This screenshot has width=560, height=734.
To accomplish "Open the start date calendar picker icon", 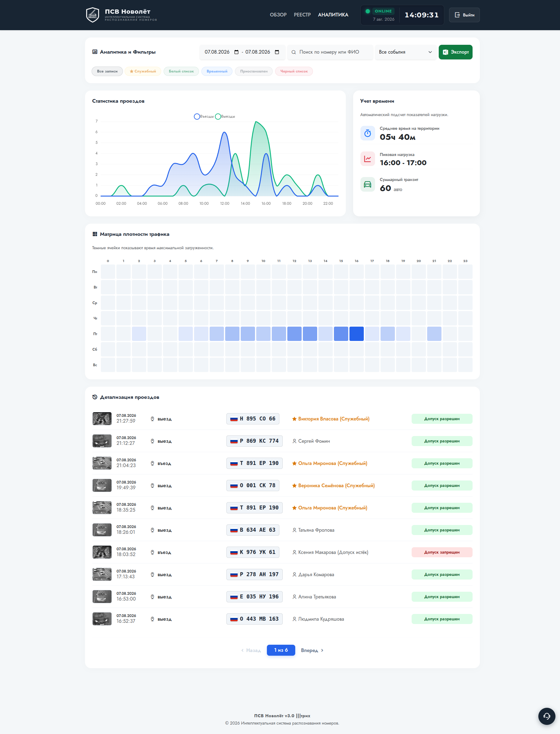I will coord(236,52).
